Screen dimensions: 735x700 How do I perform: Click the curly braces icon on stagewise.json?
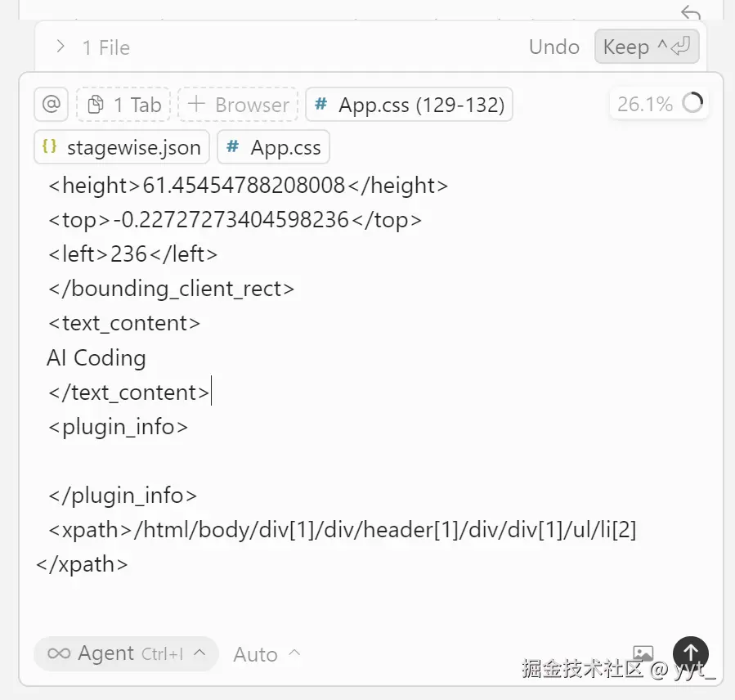50,147
